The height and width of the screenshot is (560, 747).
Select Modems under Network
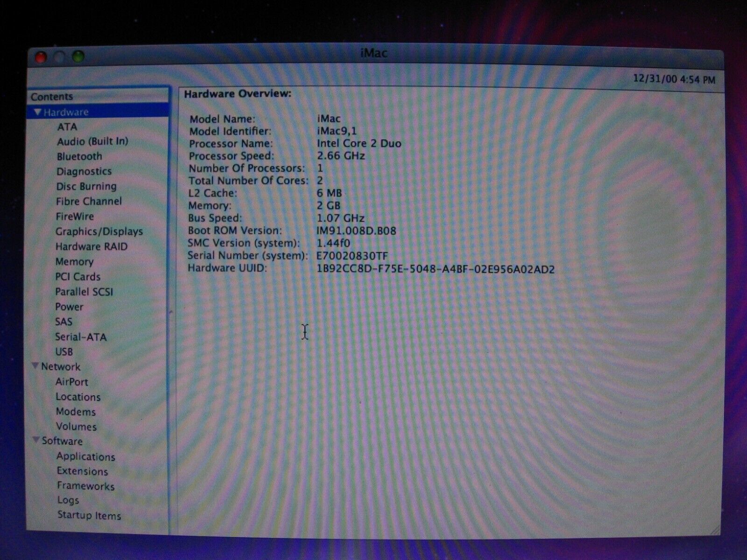click(76, 412)
